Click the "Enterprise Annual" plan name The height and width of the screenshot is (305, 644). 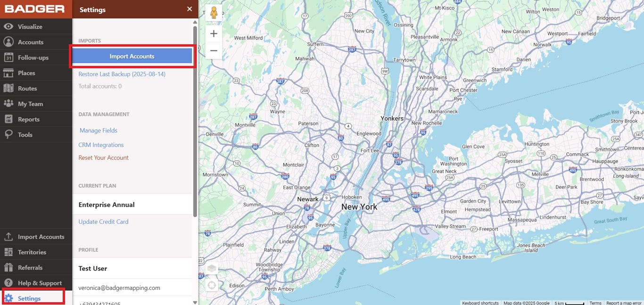point(107,205)
